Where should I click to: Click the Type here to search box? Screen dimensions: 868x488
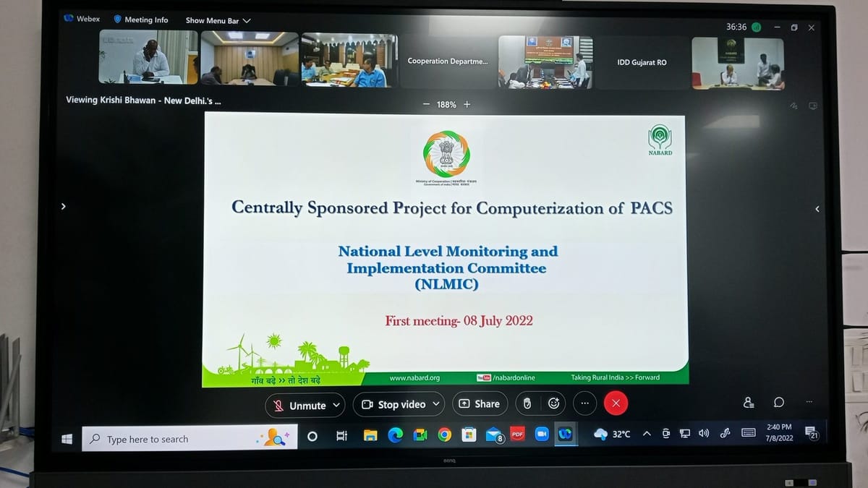(x=190, y=438)
